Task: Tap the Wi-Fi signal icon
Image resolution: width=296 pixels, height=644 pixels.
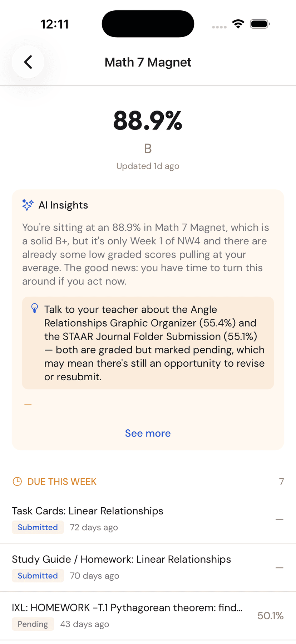Action: click(238, 24)
